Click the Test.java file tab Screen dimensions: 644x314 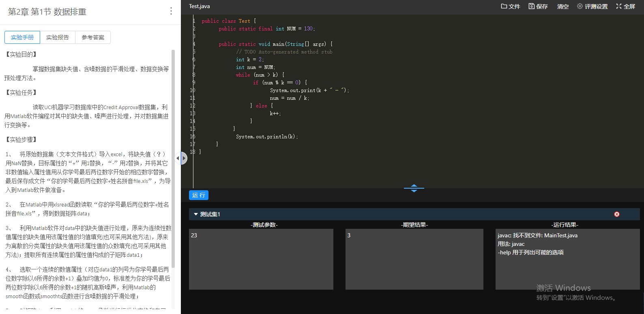point(200,6)
